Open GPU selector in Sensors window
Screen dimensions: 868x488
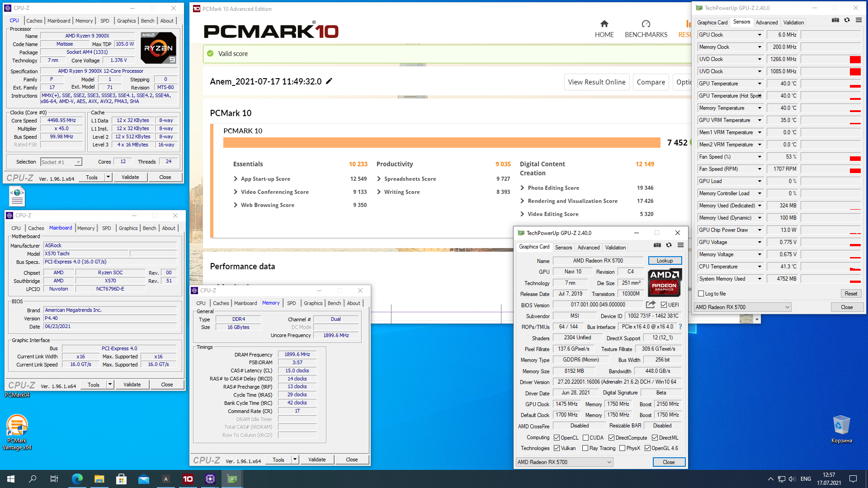[742, 307]
